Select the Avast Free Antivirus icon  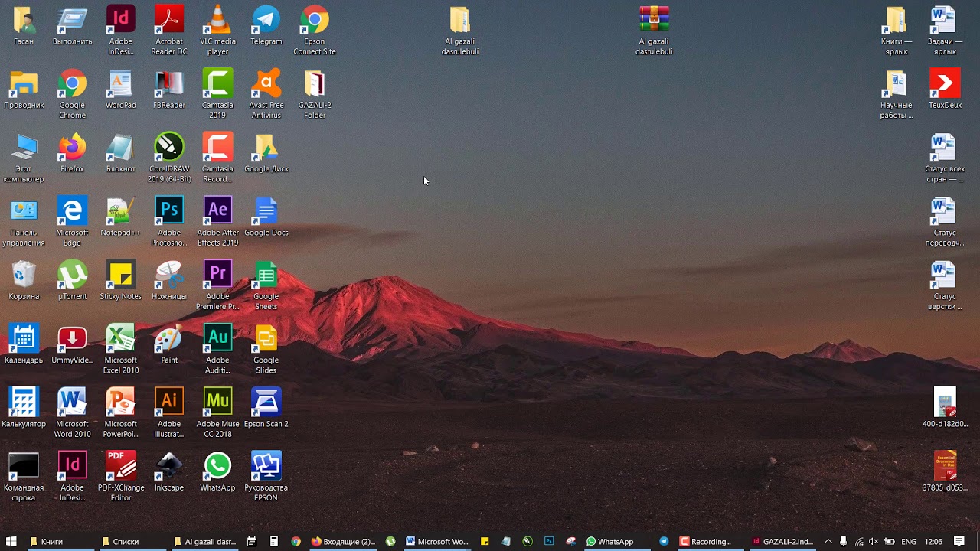pos(266,94)
